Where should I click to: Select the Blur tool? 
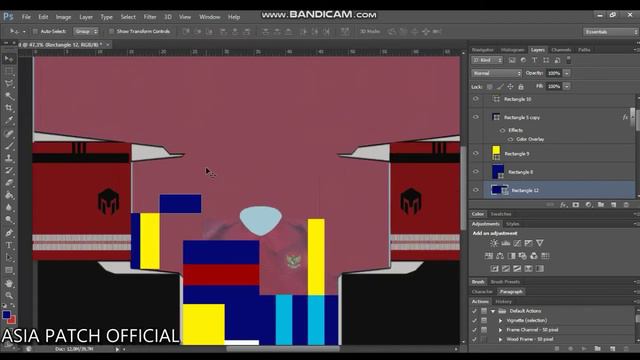(9, 207)
